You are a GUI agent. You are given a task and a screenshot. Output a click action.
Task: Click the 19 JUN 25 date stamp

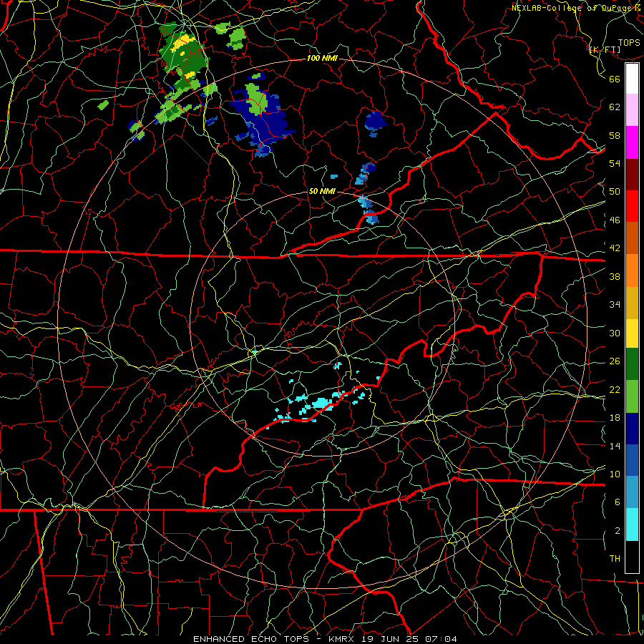390,639
